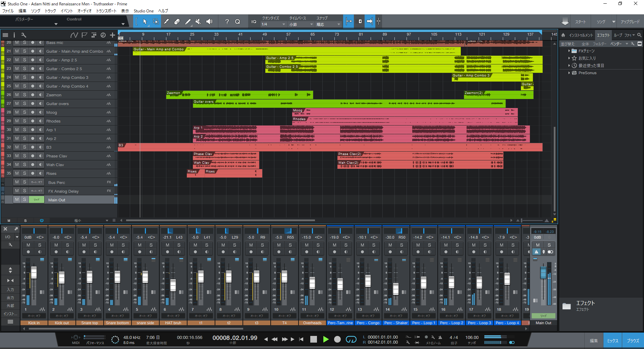Viewport: 644px width, 349px height.
Task: Click the 106.00 tempo field
Action: (x=472, y=337)
